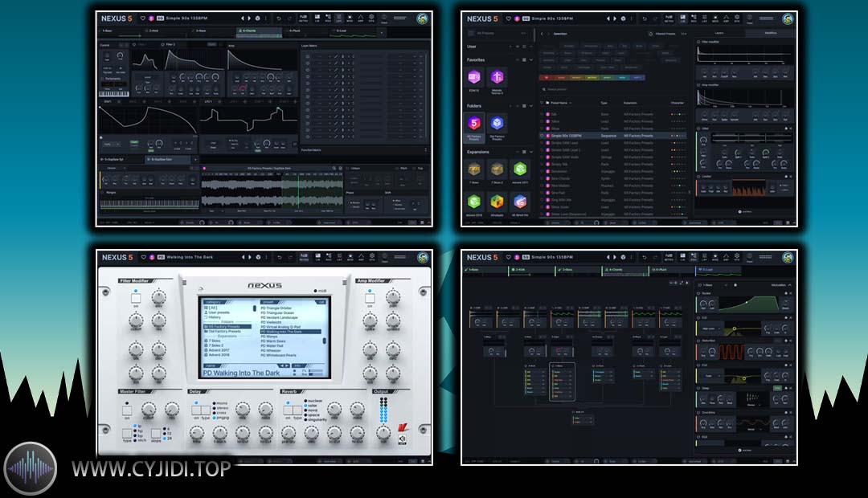Toggle Ducker effect power in mixer window
Image resolution: width=868 pixels, height=498 pixels.
[x=698, y=293]
